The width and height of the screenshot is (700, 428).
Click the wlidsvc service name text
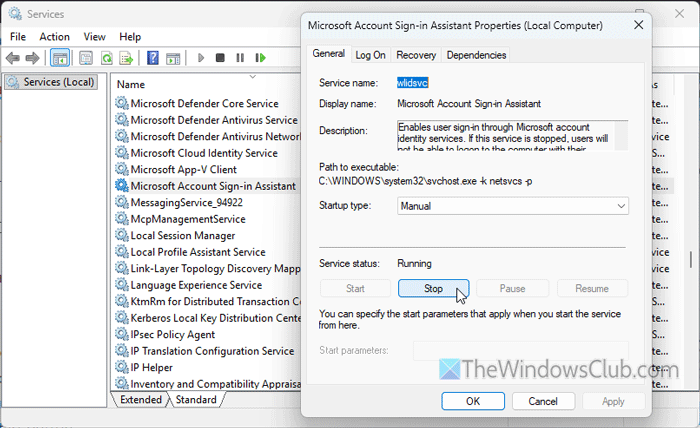coord(412,83)
